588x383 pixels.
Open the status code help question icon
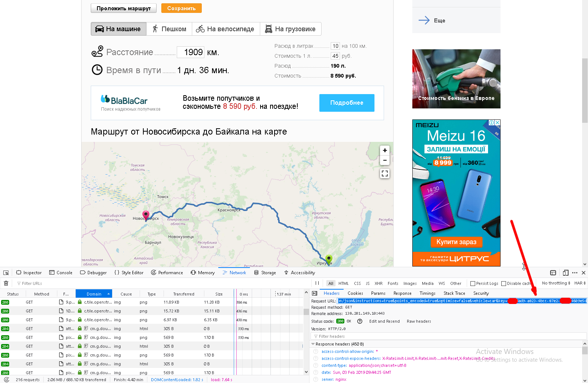(360, 321)
